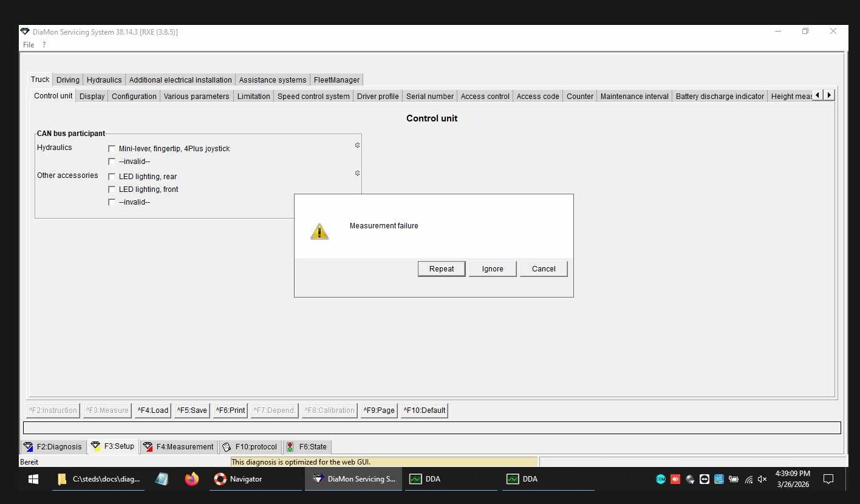Image resolution: width=860 pixels, height=504 pixels.
Task: Click the muted speaker tray icon
Action: (763, 479)
